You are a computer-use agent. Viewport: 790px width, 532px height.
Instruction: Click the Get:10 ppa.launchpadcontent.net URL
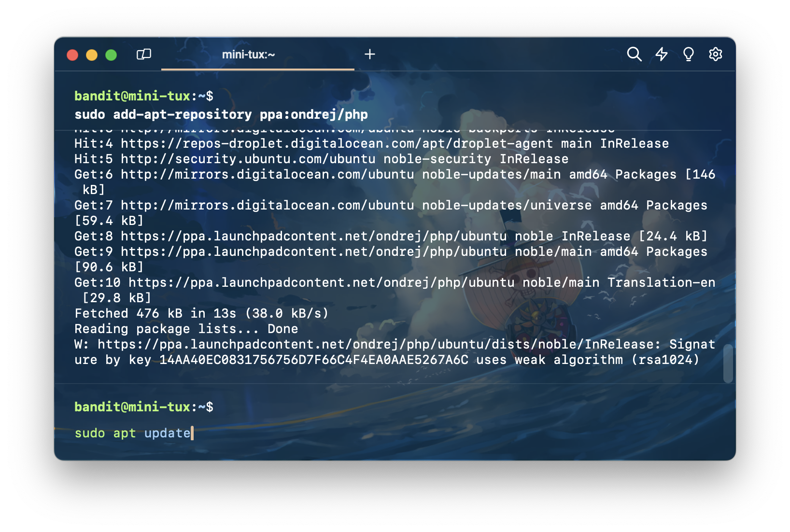coord(321,282)
